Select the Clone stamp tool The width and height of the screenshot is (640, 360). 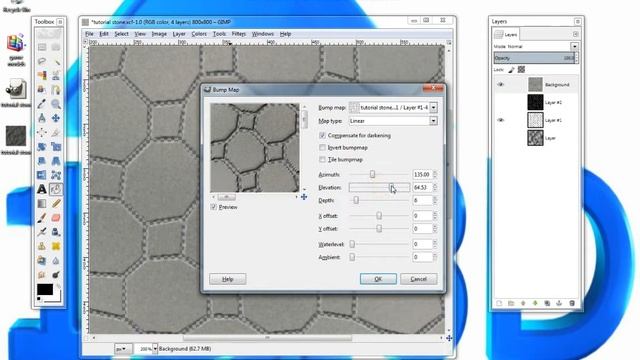coord(42,246)
